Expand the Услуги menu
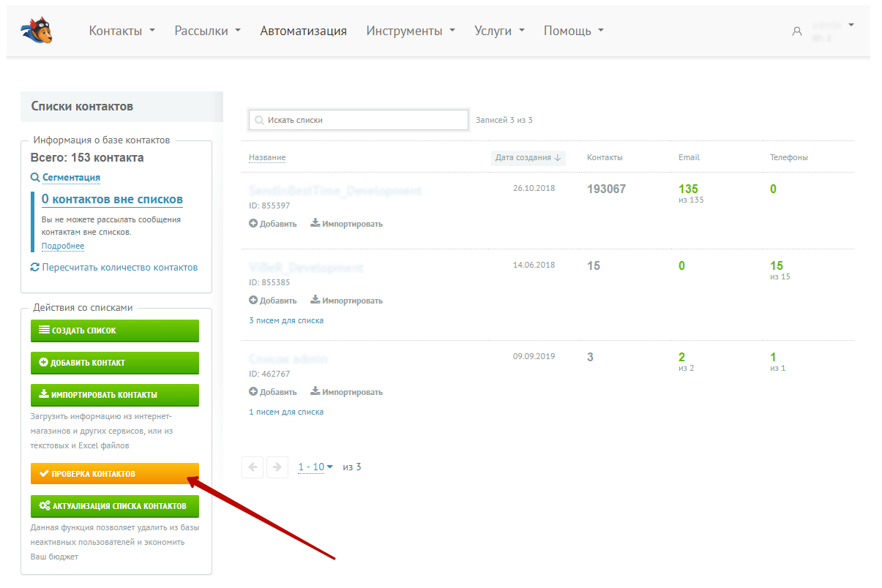Viewport: 882px width, 588px height. 500,31
